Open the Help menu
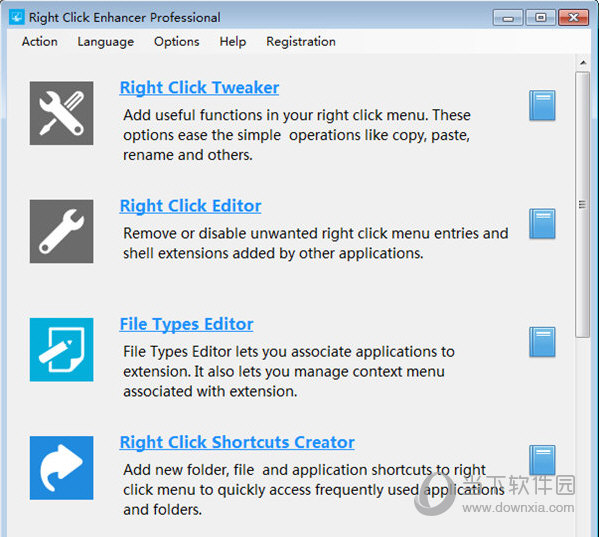The width and height of the screenshot is (599, 537). tap(233, 41)
